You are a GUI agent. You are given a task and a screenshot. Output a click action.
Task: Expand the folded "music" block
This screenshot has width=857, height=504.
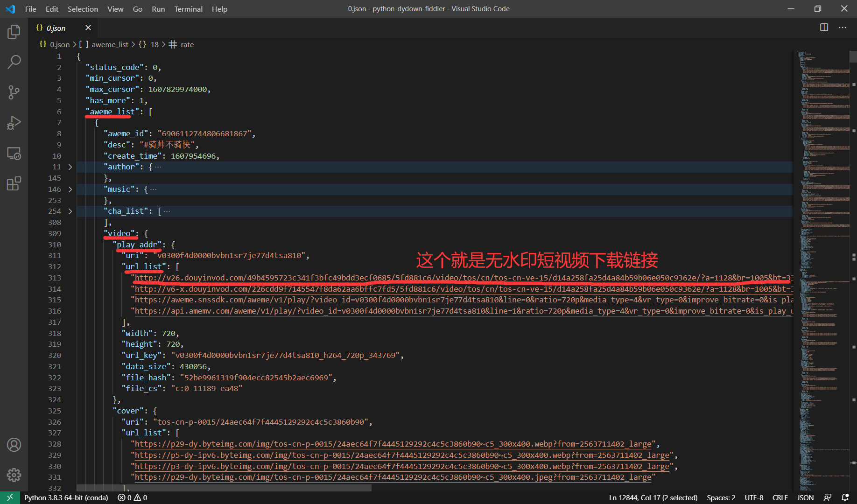point(70,189)
